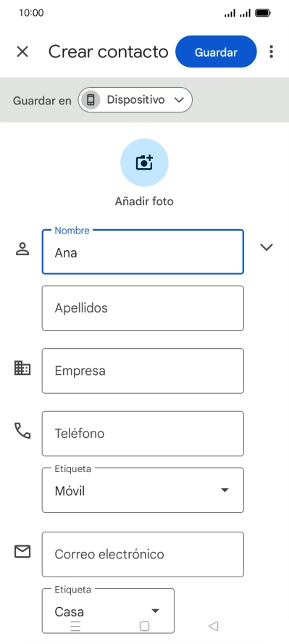Focus the Apellidos input field
Viewport: 289px width, 644px height.
pyautogui.click(x=143, y=308)
